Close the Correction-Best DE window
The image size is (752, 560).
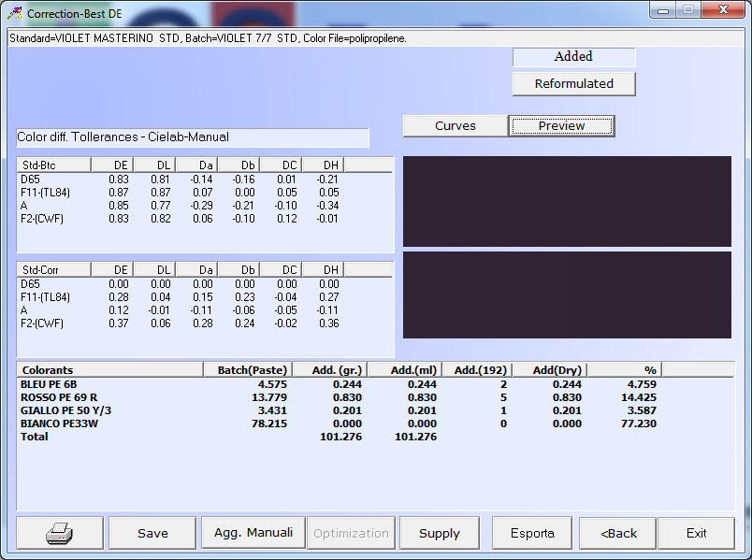723,10
